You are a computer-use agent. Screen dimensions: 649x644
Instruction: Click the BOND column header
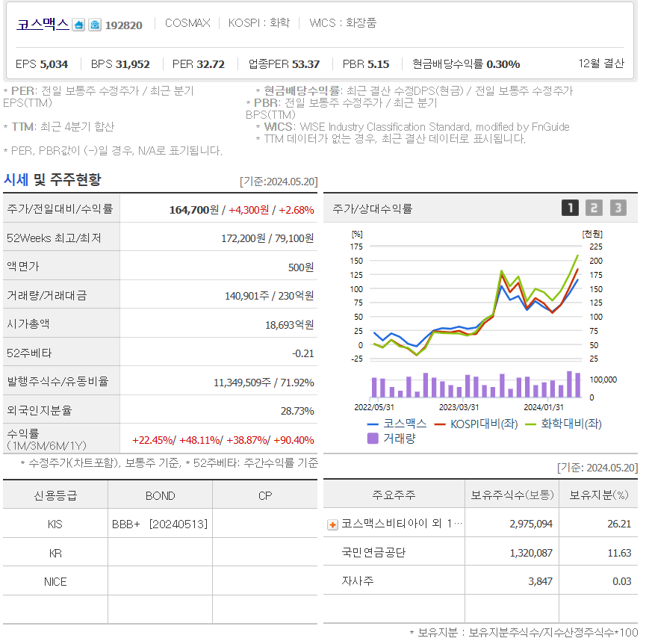point(160,496)
